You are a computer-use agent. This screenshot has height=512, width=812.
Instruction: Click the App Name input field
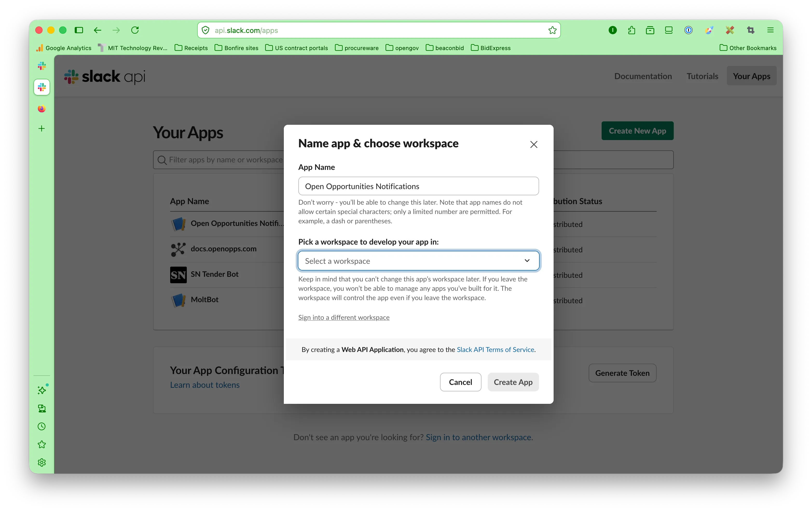[418, 186]
